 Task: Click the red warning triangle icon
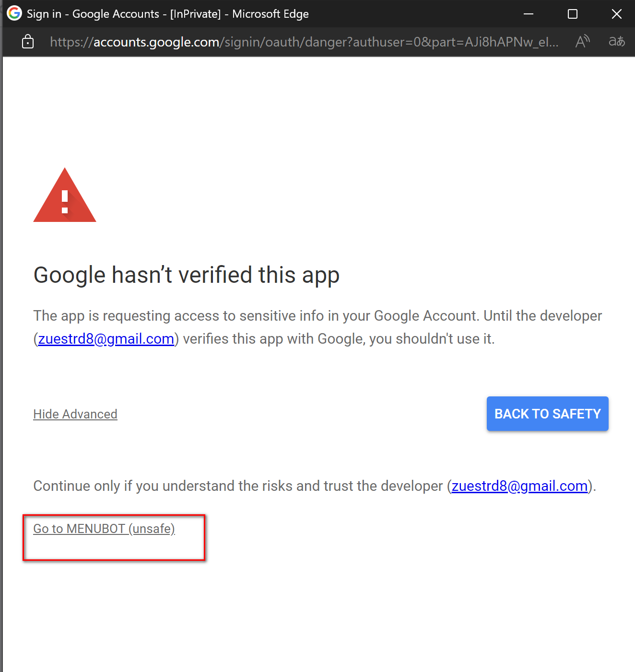coord(65,197)
